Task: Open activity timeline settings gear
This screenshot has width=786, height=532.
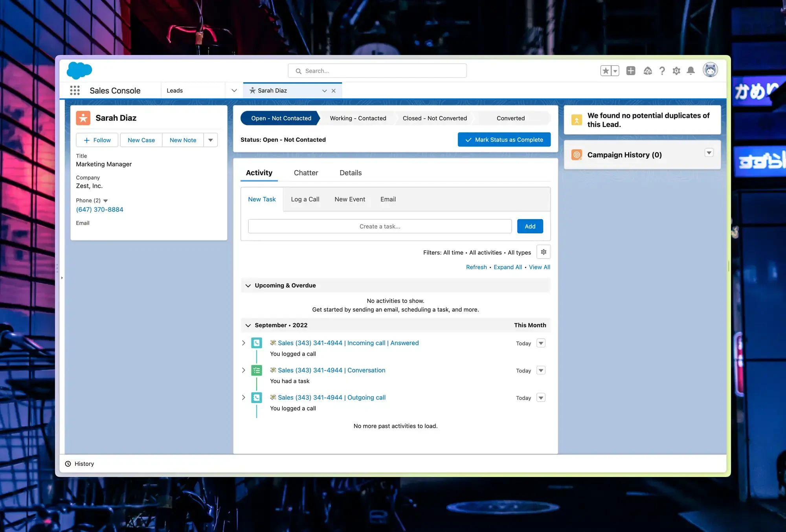Action: coord(544,252)
